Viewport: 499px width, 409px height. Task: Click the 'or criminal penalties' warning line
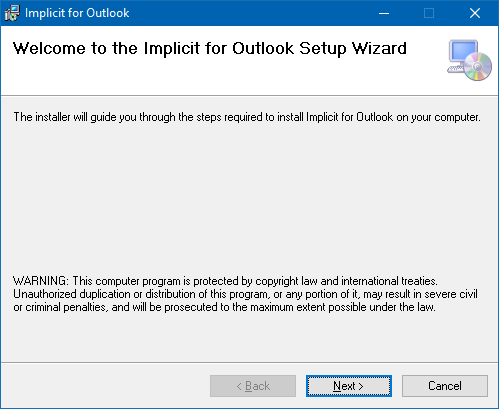224,307
